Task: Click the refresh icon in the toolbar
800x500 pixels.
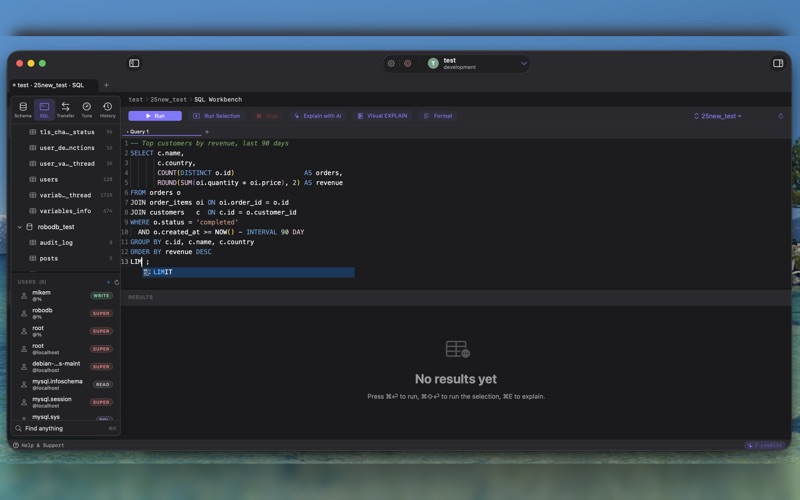Action: point(781,116)
